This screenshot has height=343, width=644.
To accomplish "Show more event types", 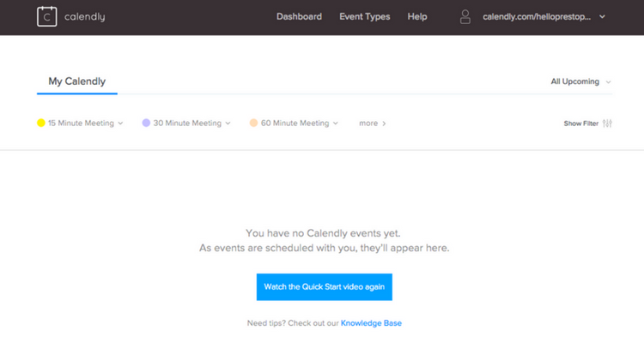I will pyautogui.click(x=372, y=123).
